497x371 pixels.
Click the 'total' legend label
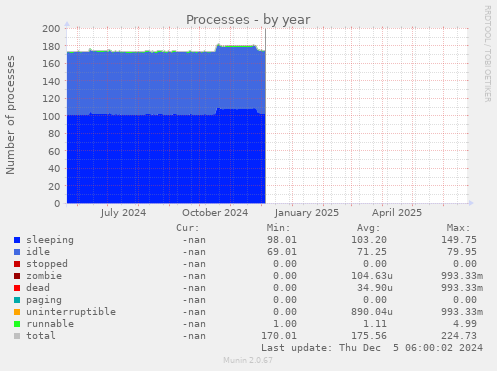click(41, 336)
